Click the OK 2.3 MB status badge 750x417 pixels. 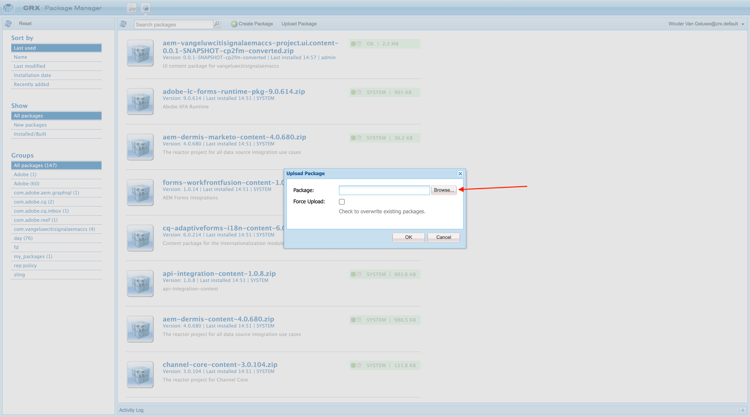(385, 44)
